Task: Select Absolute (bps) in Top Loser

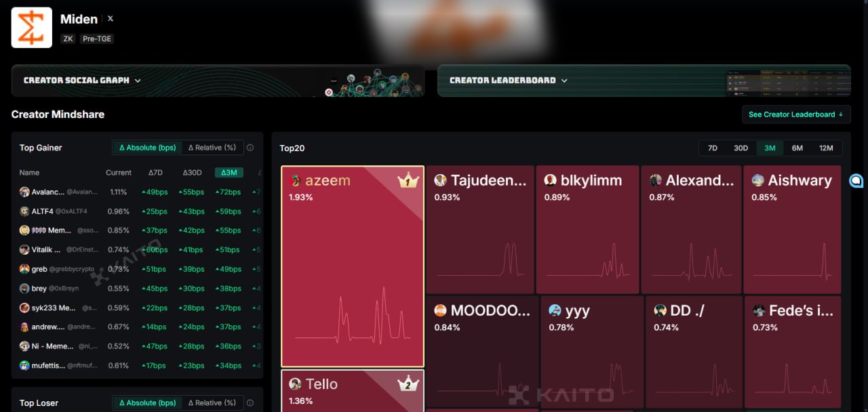Action: pos(147,403)
